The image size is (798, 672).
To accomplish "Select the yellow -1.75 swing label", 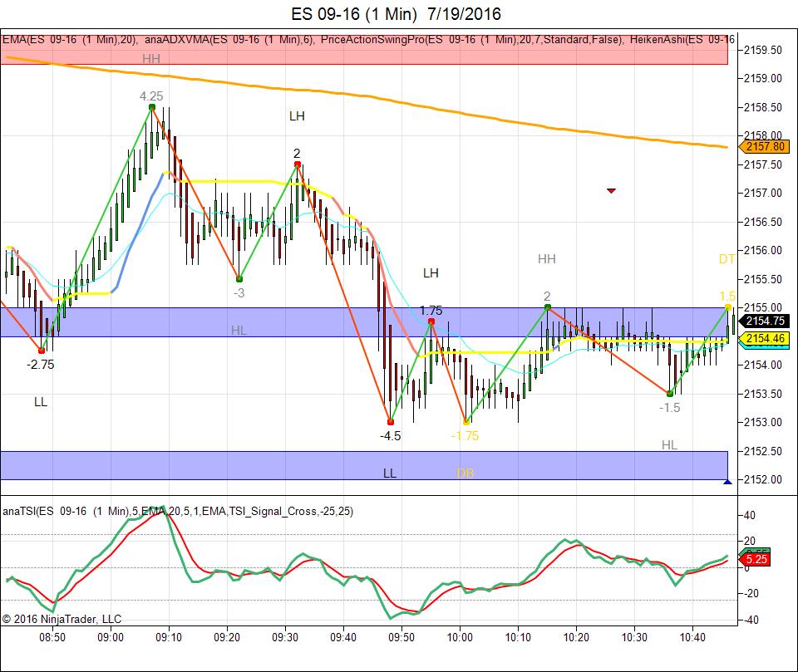I will coord(465,436).
